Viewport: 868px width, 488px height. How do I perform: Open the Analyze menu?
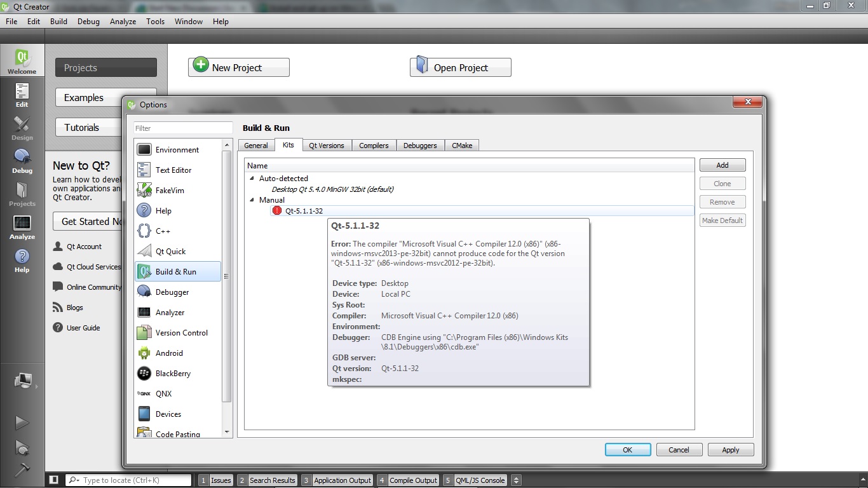coord(123,21)
